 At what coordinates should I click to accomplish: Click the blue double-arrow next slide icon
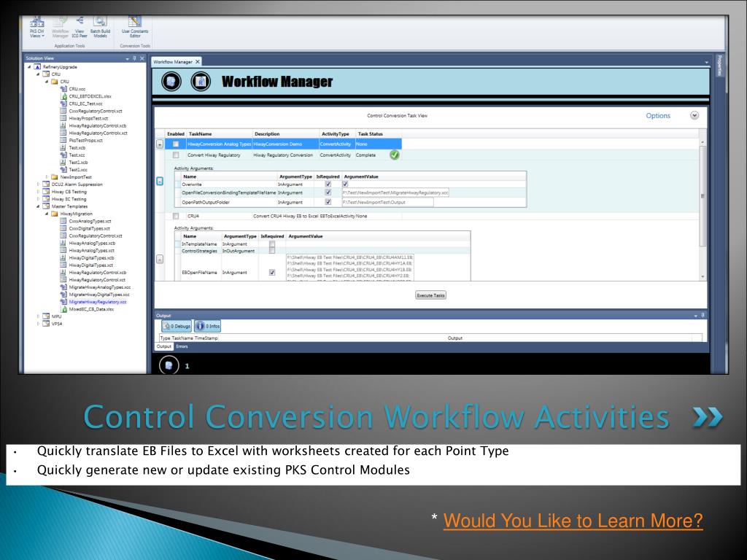click(x=708, y=417)
